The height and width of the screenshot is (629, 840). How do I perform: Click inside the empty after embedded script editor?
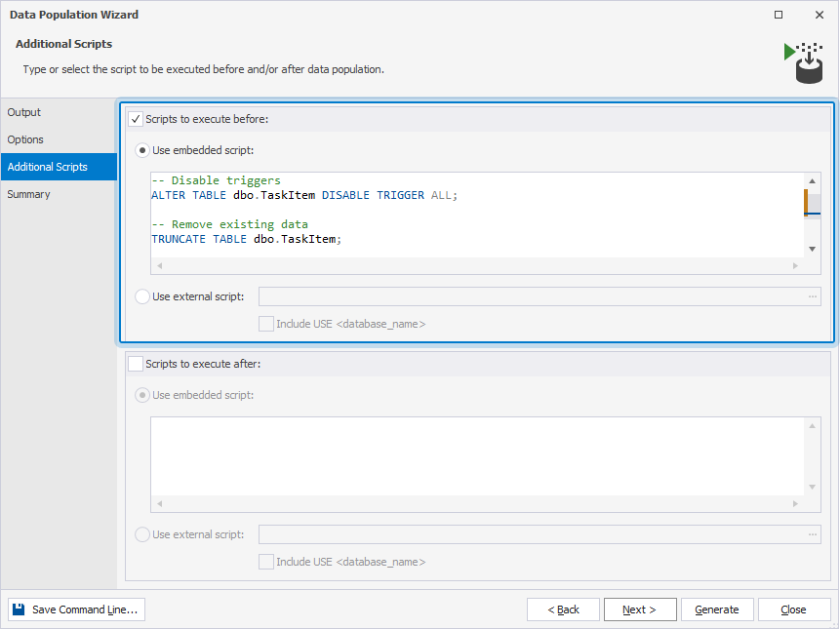click(477, 456)
